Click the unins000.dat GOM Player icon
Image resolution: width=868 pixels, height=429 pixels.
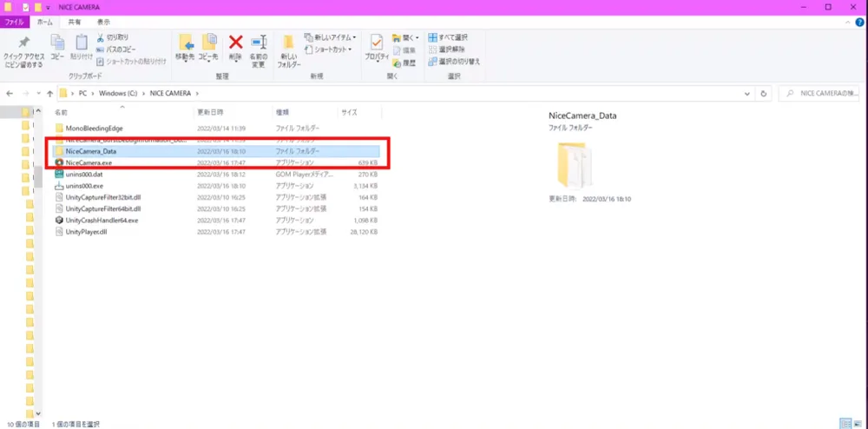(x=59, y=174)
